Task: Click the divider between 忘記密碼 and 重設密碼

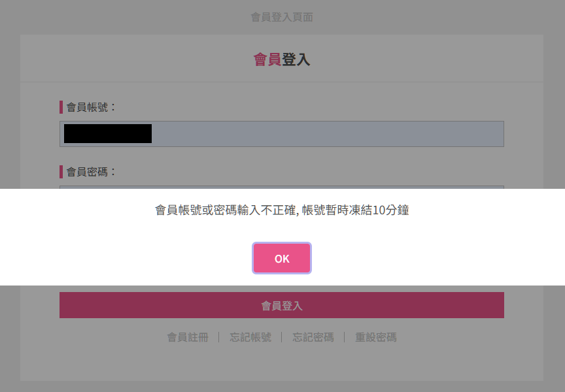Action: click(345, 337)
